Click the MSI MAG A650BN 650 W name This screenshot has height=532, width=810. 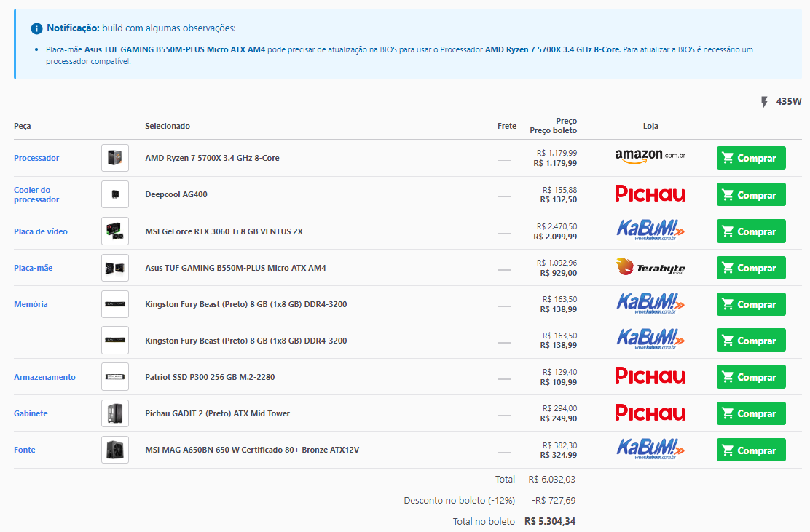pos(252,450)
